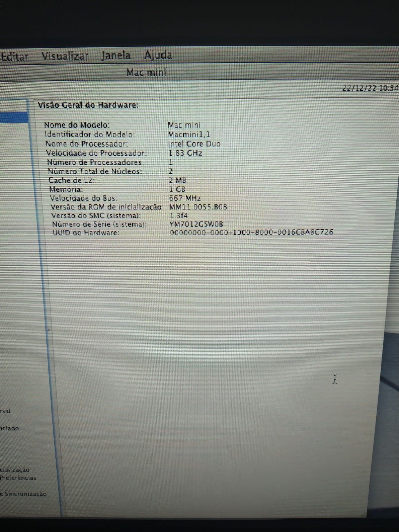Click the hardware UUID value
The image size is (399, 532).
click(x=251, y=232)
